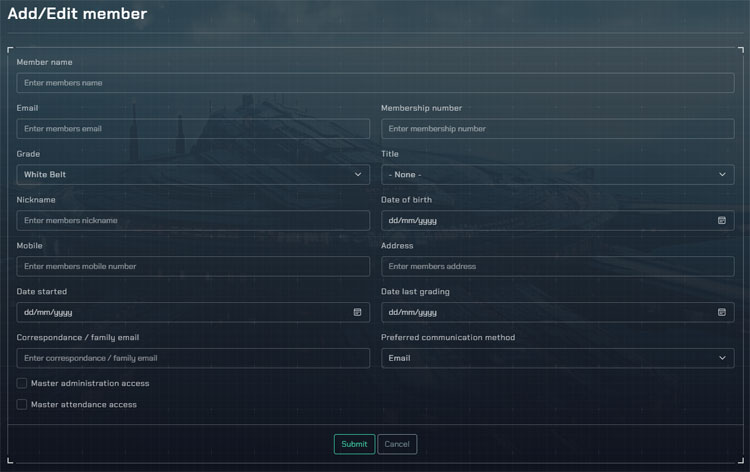Click into the Address field

(557, 267)
